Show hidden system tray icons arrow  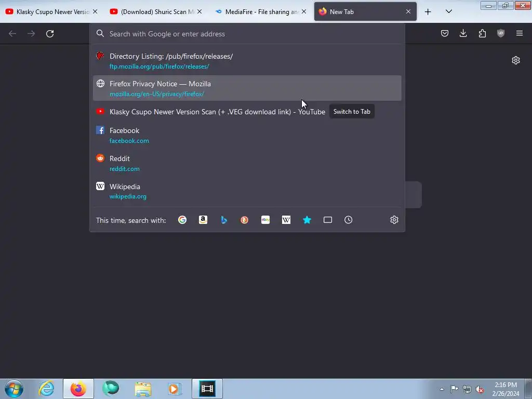(442, 389)
